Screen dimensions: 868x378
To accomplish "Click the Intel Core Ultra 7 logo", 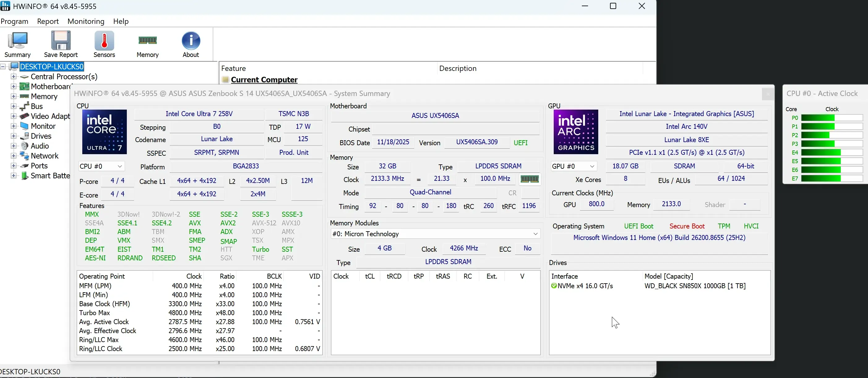I will tap(105, 132).
